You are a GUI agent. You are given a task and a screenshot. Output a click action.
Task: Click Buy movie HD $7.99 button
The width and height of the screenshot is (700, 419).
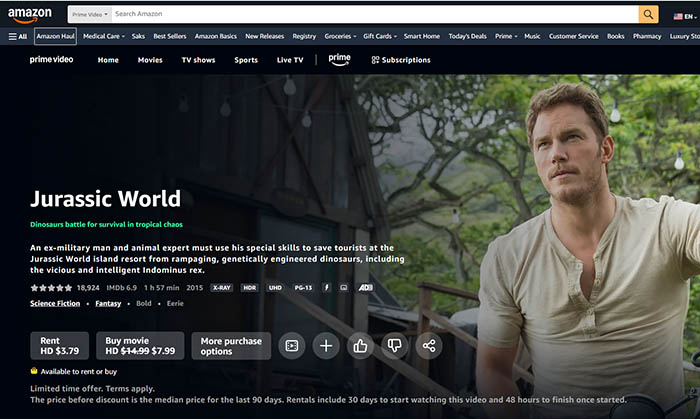point(140,346)
